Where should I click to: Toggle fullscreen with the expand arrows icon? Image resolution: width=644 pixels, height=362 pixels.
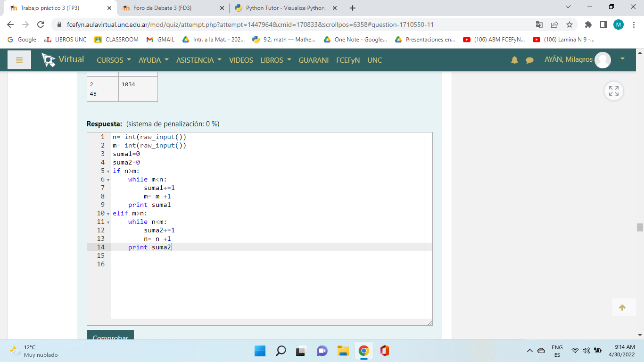click(x=613, y=91)
